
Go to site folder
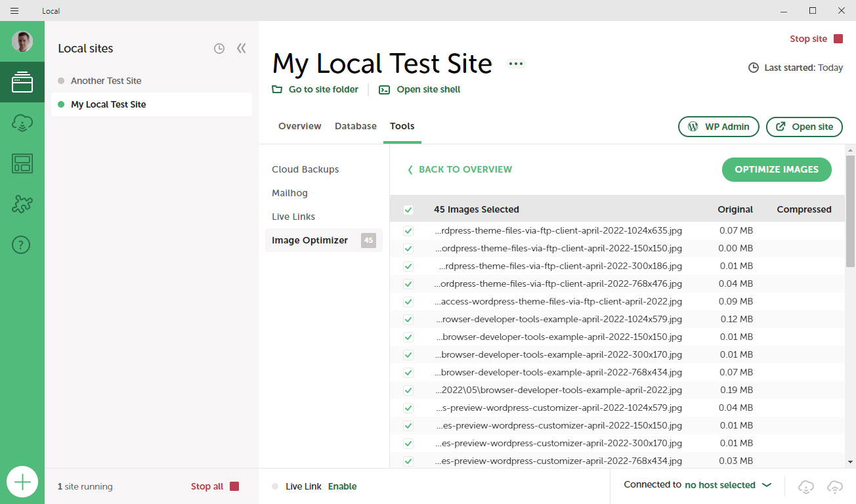coord(316,89)
